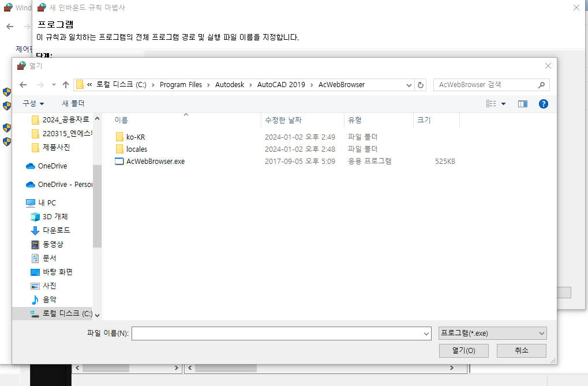
Task: Open Help via the question mark icon
Action: tap(543, 104)
